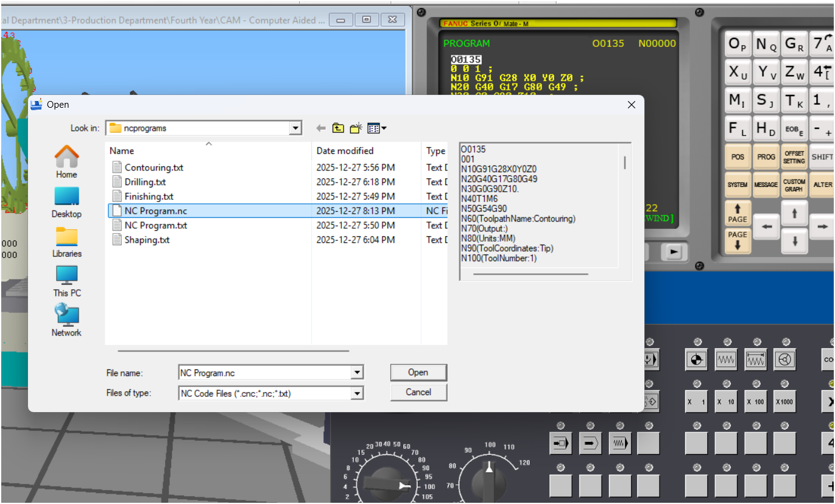Click the MESSAGE function key
Viewport: 835px width, 504px height.
click(766, 184)
